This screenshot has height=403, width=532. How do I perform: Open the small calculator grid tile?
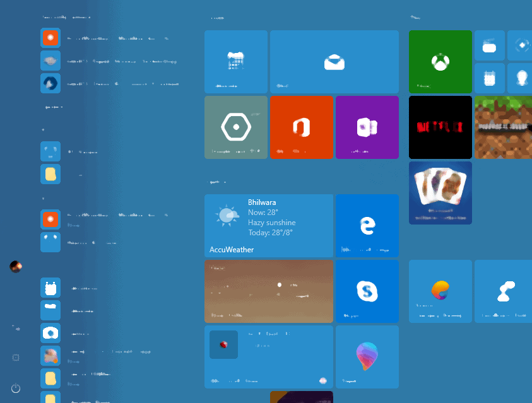point(489,78)
